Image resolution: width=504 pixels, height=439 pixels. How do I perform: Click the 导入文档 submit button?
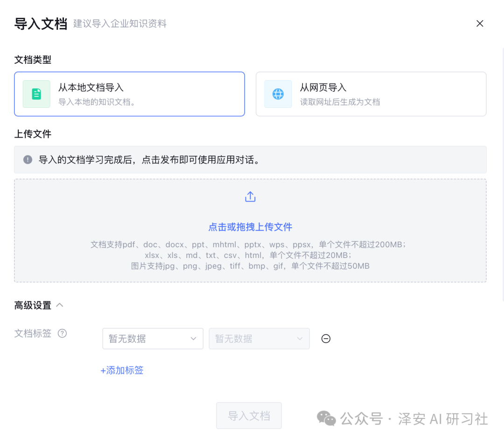click(249, 416)
